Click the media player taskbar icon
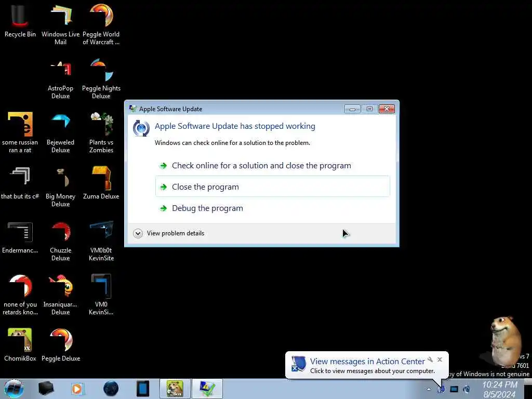This screenshot has height=399, width=532. 77,389
